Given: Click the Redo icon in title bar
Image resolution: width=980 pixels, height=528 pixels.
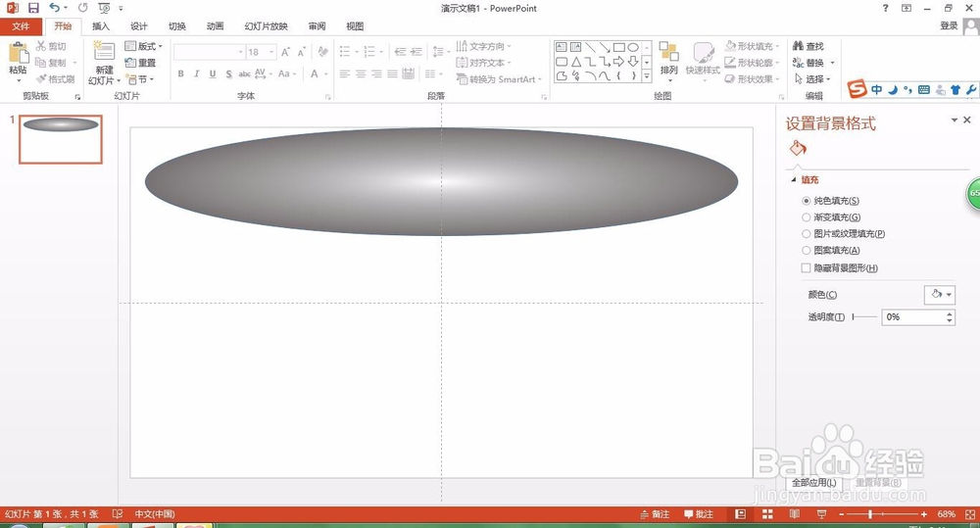Looking at the screenshot, I should pos(82,8).
